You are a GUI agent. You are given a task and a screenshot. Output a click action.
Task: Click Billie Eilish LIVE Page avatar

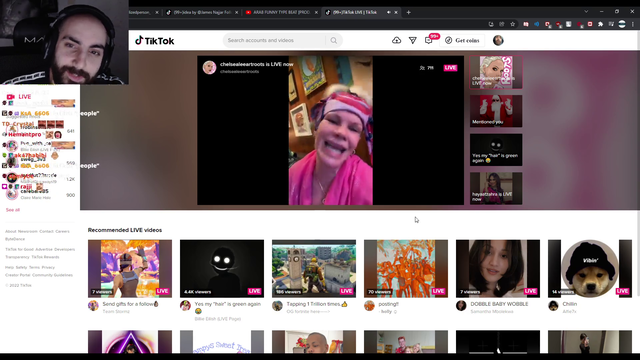click(185, 306)
